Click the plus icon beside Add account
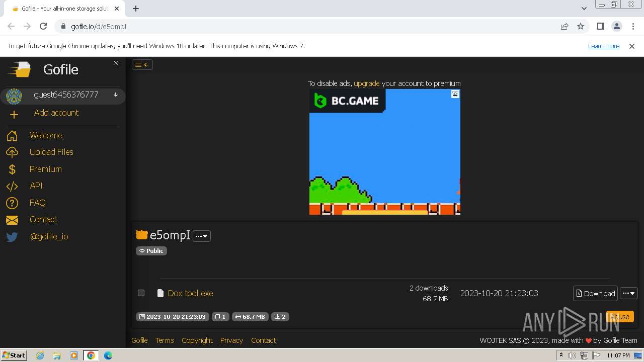 coord(14,115)
